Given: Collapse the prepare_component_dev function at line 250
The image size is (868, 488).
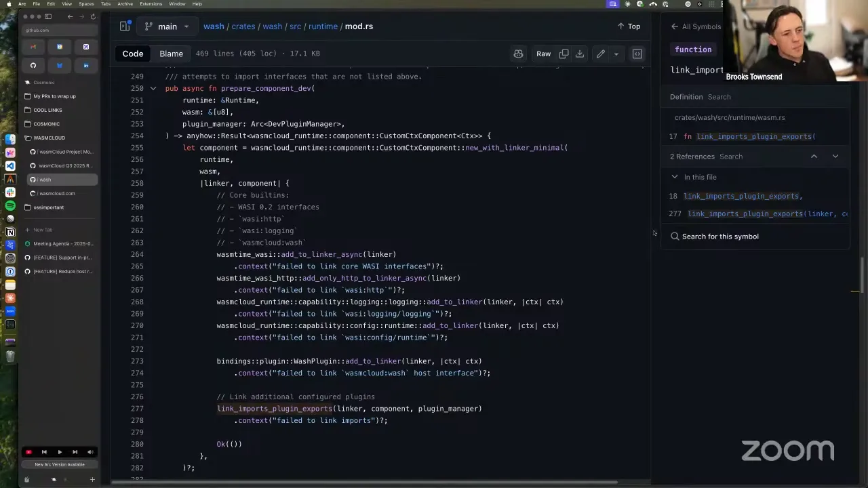Looking at the screenshot, I should click(153, 89).
